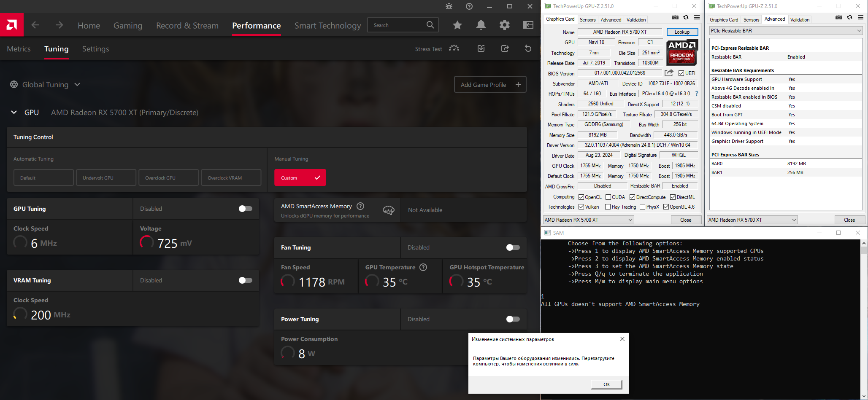Click the Add Game Profile button
868x400 pixels.
490,85
